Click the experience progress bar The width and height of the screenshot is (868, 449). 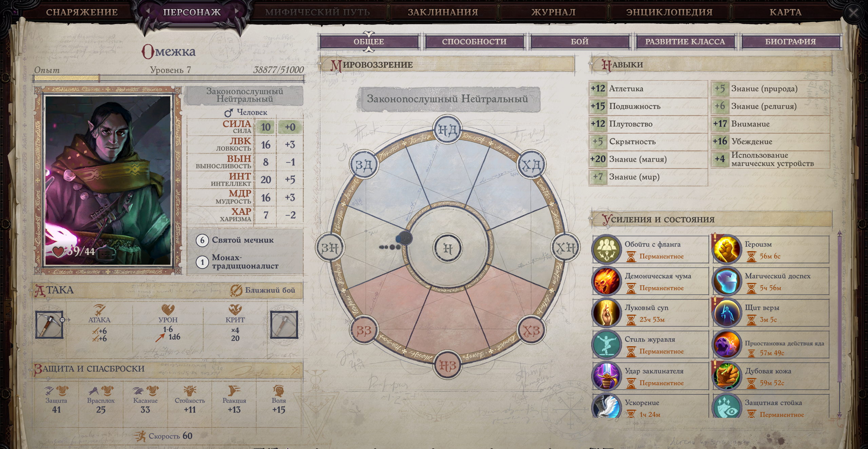click(169, 79)
